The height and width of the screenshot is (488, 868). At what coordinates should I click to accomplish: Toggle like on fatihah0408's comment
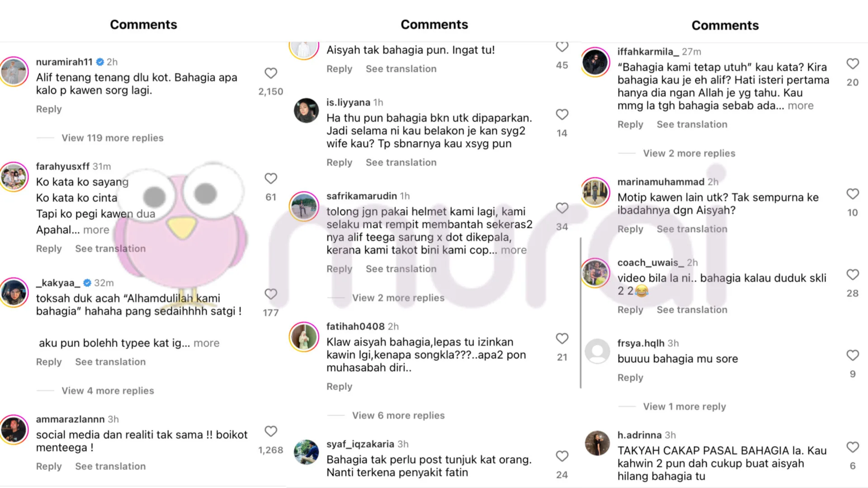coord(561,339)
